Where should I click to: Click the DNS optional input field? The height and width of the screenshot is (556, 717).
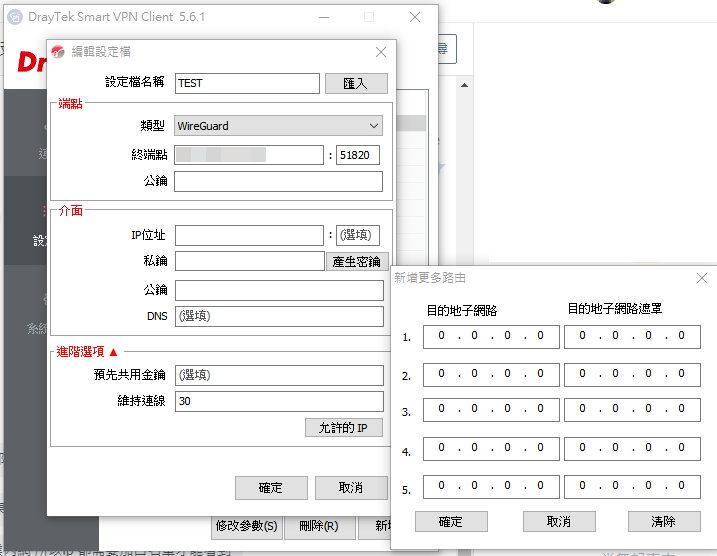click(278, 317)
